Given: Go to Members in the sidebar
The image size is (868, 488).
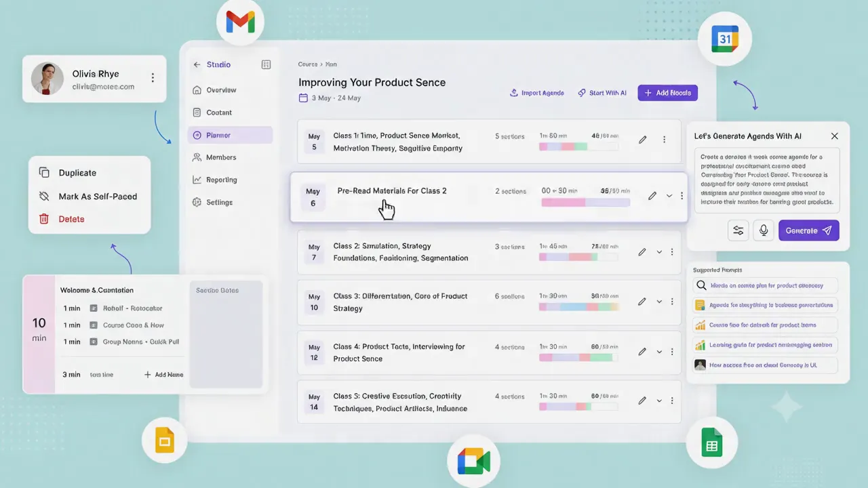Looking at the screenshot, I should coord(230,157).
